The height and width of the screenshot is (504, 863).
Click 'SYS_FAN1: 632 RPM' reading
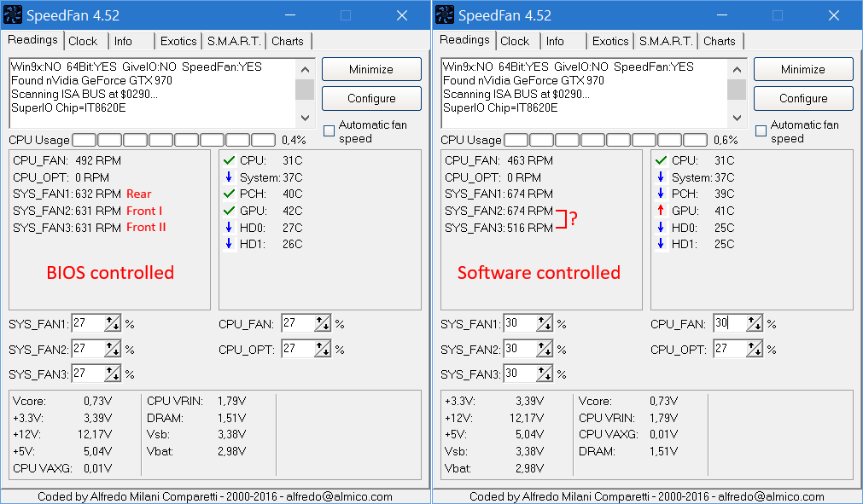click(x=67, y=194)
